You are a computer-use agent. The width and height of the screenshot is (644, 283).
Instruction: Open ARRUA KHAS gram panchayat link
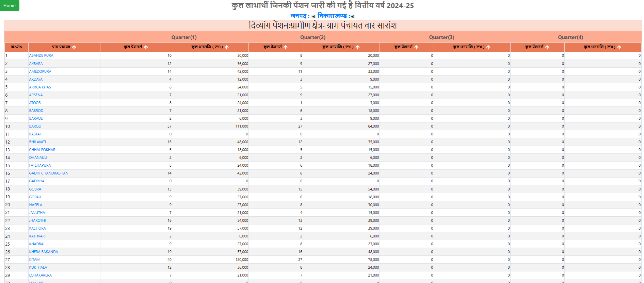40,87
